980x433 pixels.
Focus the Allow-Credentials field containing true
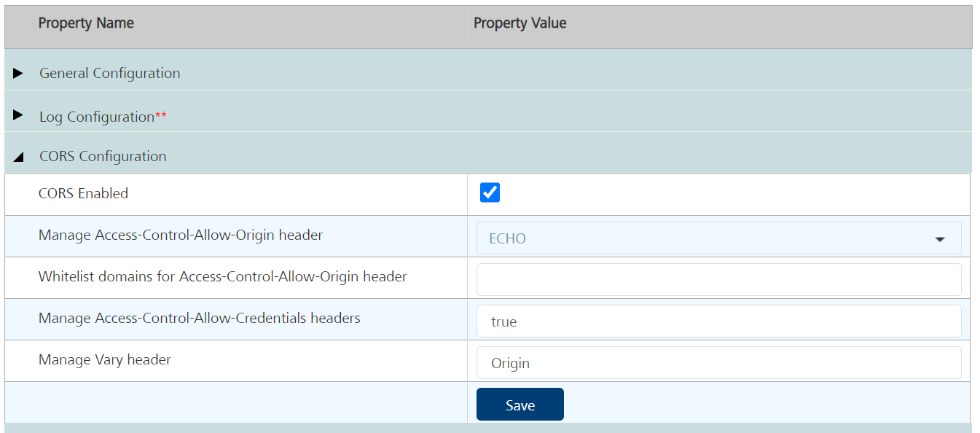pos(718,321)
